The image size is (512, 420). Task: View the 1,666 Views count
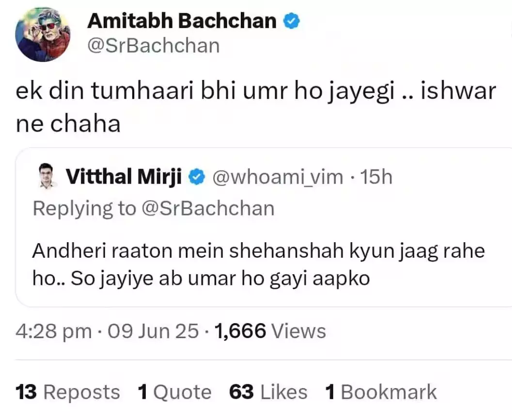(270, 331)
